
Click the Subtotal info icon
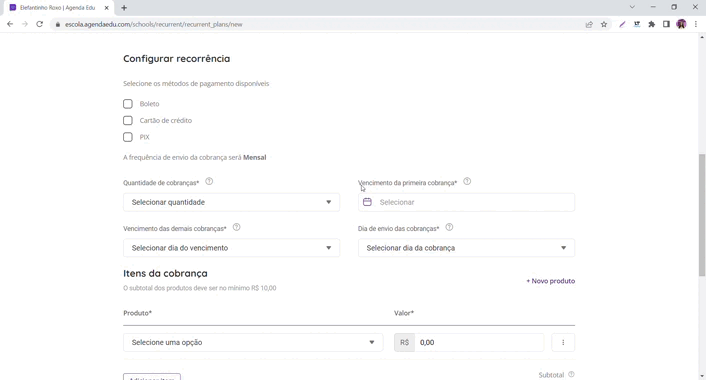click(571, 374)
